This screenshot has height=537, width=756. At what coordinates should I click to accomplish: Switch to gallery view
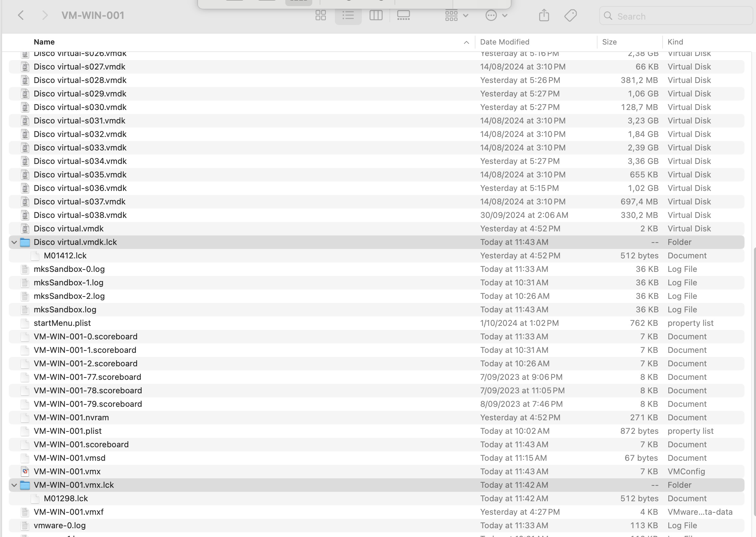(403, 16)
